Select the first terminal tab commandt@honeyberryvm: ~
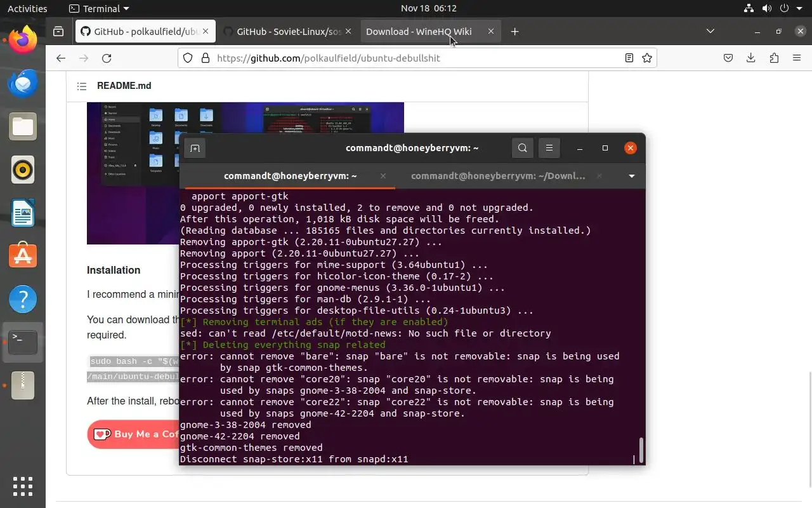812x508 pixels. point(290,176)
